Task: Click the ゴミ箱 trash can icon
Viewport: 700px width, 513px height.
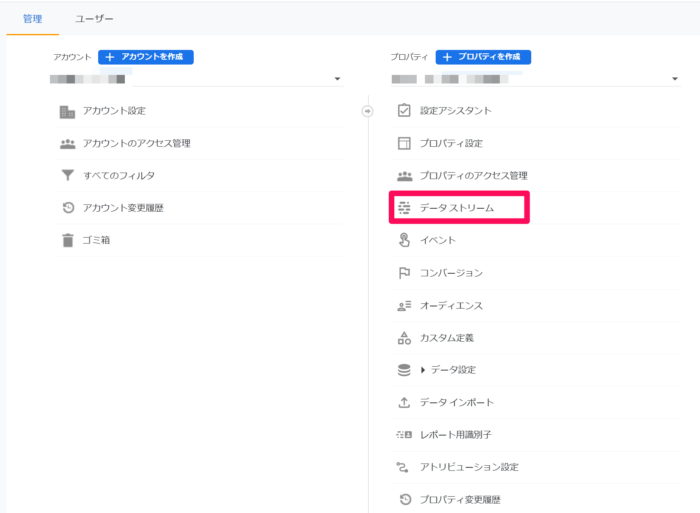Action: coord(67,240)
